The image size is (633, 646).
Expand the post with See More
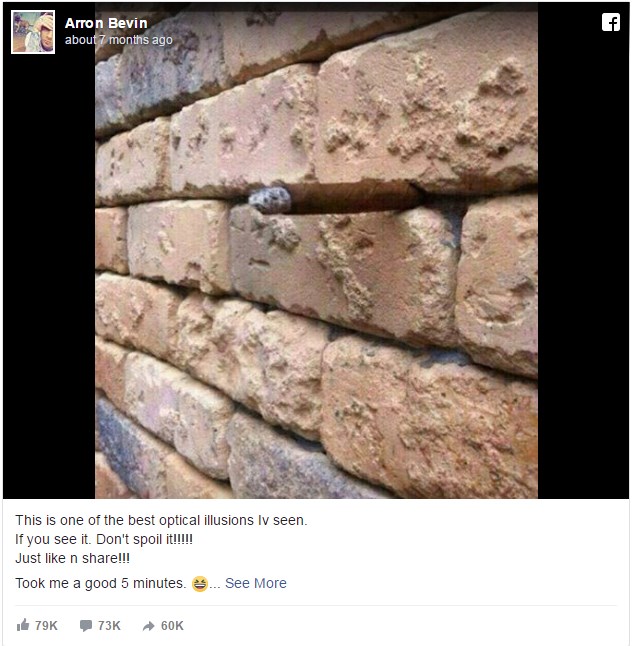click(256, 583)
